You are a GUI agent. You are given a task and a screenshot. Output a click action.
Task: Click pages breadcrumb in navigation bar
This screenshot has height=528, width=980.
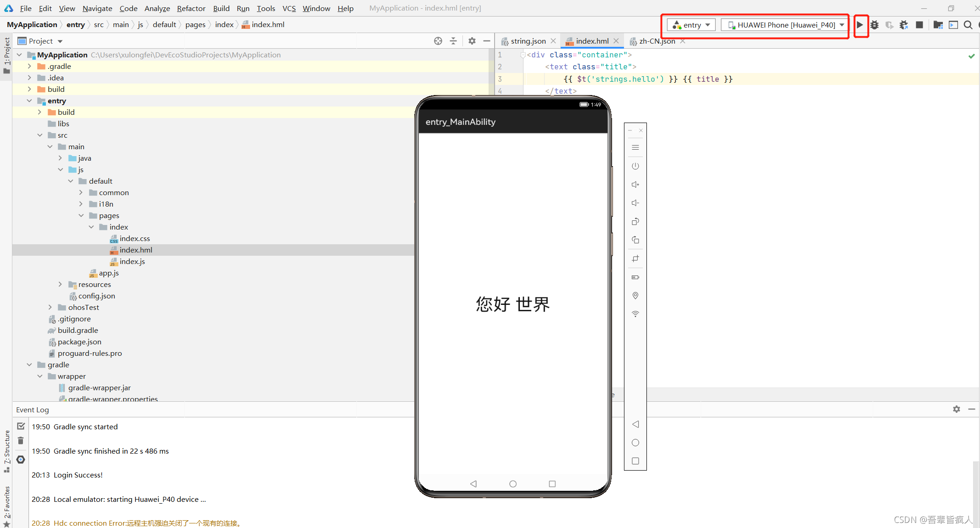point(195,25)
